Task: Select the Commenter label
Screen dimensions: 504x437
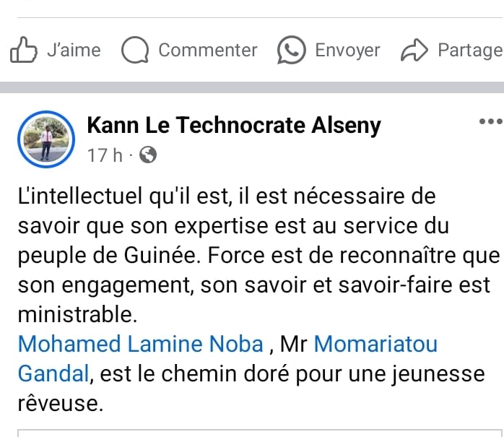Action: [207, 50]
